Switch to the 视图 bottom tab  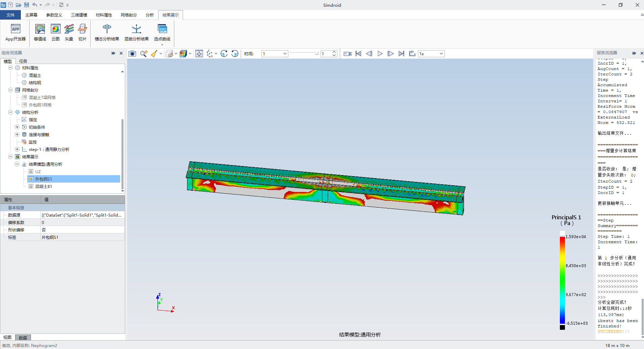point(7,337)
